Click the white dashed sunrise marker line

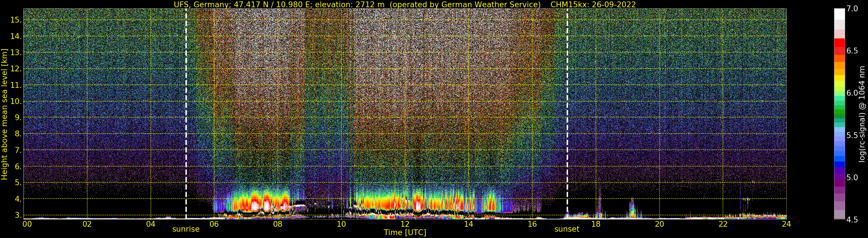(186, 114)
